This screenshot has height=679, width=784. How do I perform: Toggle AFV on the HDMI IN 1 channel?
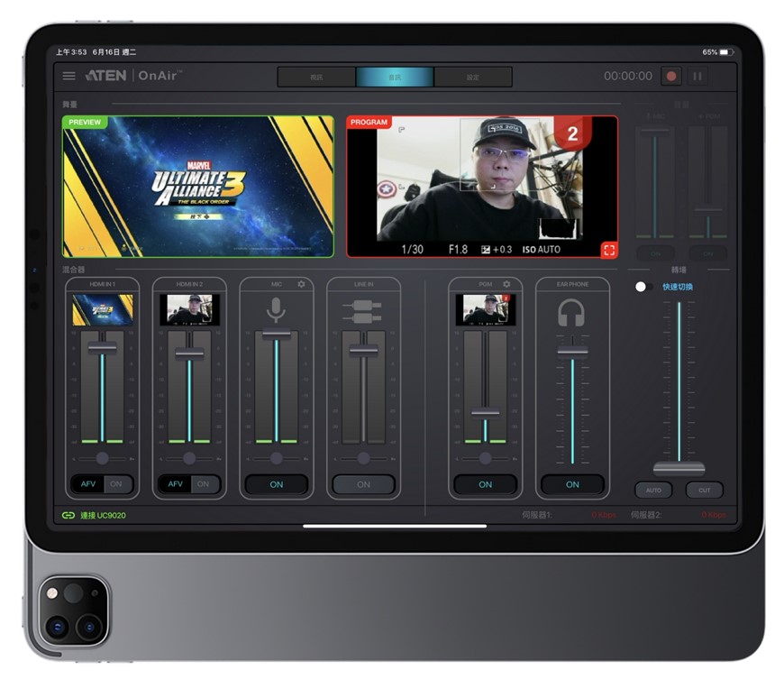88,484
